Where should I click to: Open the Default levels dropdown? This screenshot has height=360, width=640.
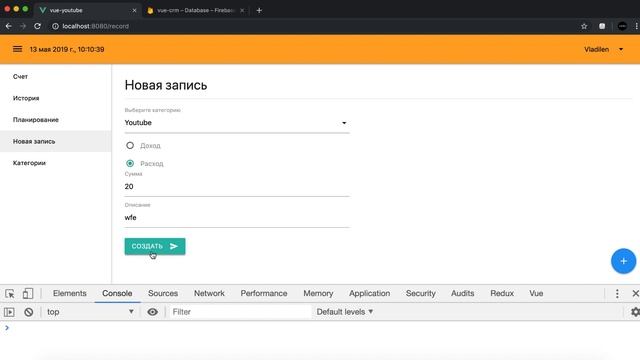[x=345, y=312]
